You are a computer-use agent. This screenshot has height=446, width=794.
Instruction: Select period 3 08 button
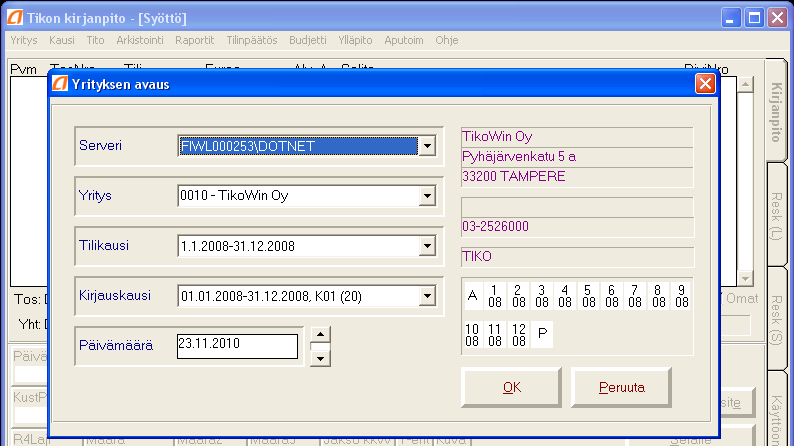[542, 296]
